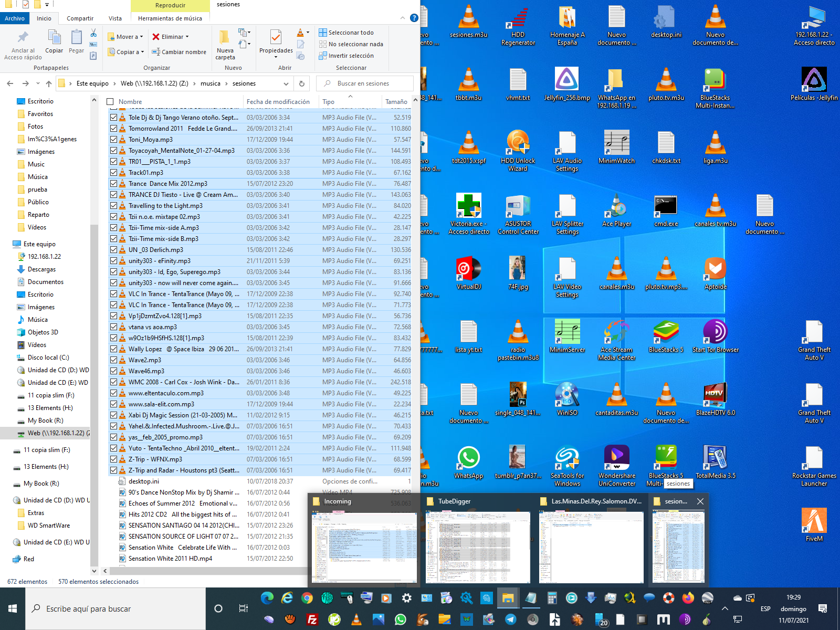Toggle the checkbox for Wave2.mp3
840x630 pixels.
point(113,360)
